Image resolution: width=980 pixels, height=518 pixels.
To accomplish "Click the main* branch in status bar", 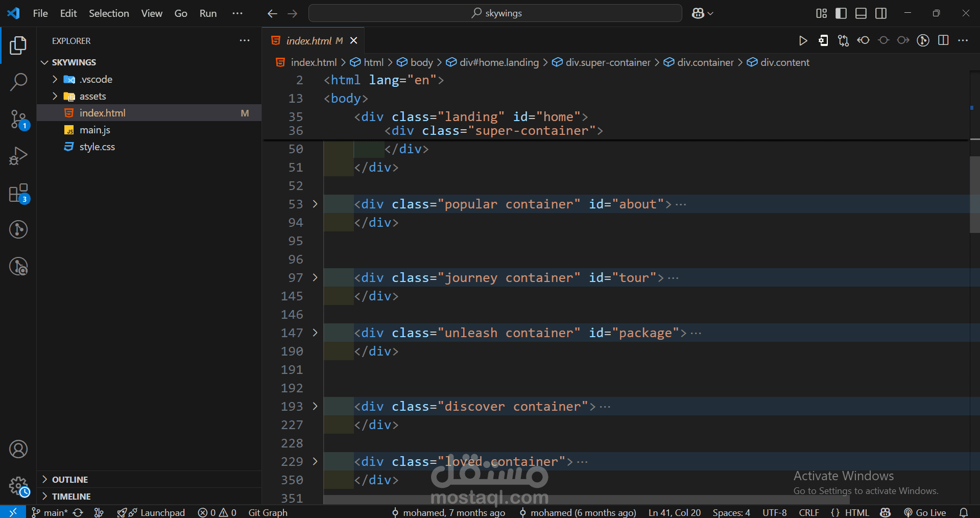I will 50,512.
